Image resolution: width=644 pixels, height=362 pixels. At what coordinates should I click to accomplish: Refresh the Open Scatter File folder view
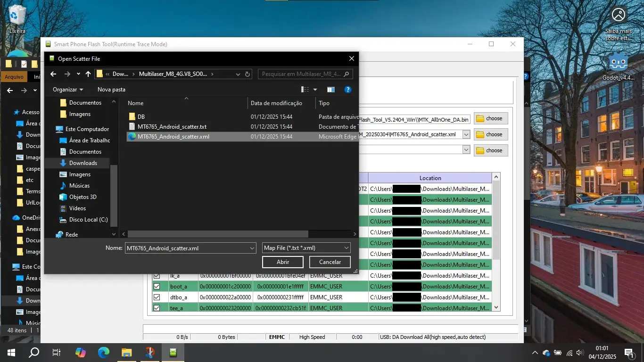(247, 74)
